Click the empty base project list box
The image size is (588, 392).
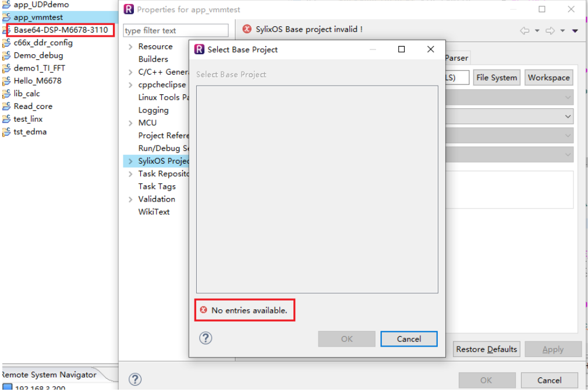click(317, 189)
